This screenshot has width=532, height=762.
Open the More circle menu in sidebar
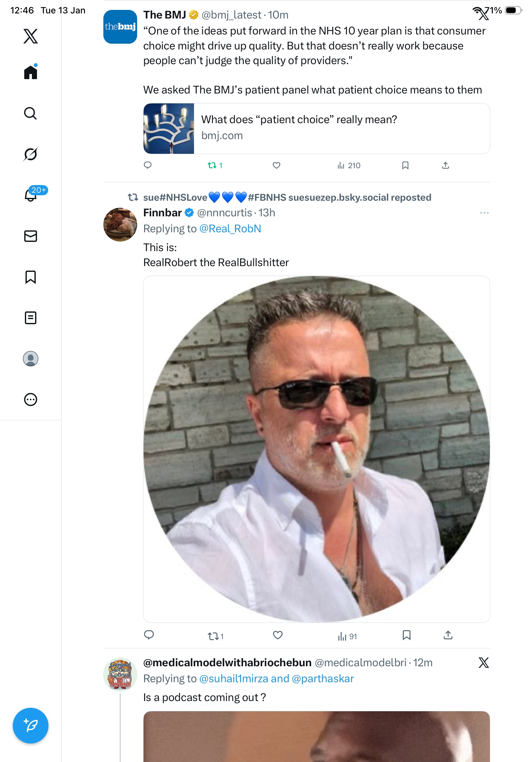tap(31, 399)
